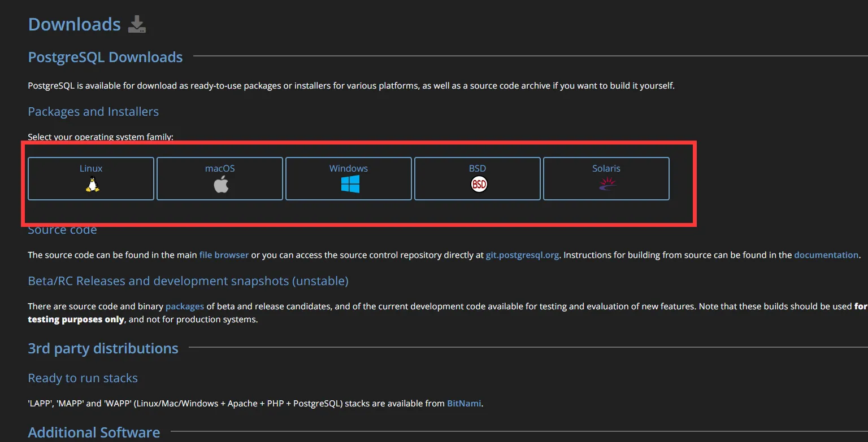Open the BitNami stacks link
Screen dimensions: 868x442
pos(465,404)
